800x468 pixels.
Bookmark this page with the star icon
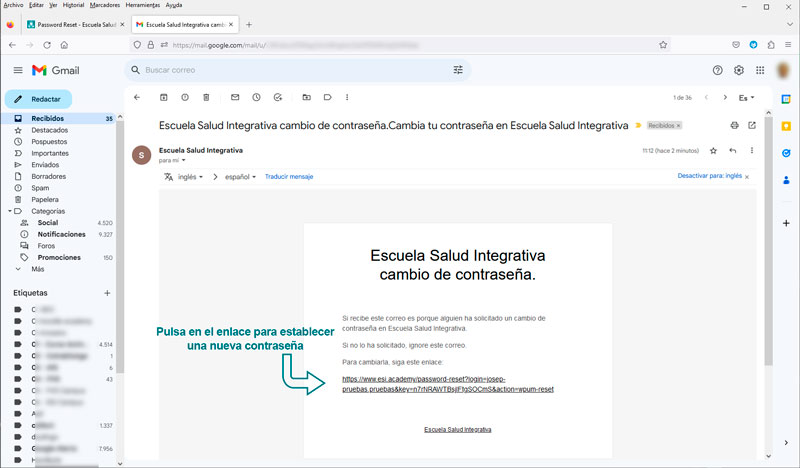(x=663, y=45)
